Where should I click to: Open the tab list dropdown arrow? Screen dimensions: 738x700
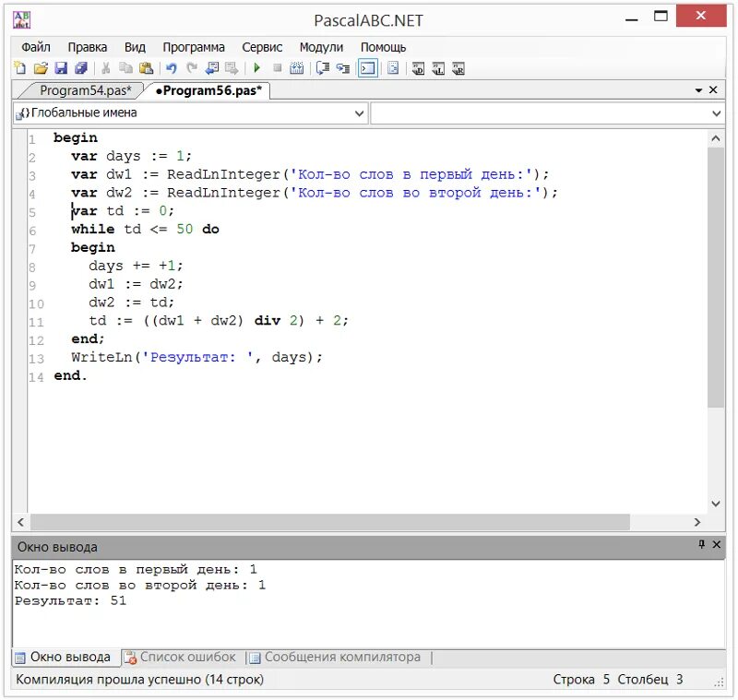coord(699,89)
